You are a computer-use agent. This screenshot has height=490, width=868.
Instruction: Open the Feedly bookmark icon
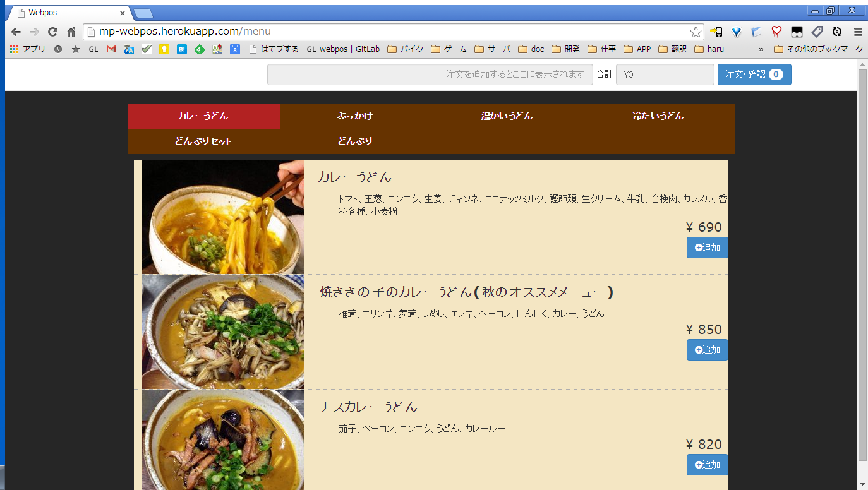point(200,49)
